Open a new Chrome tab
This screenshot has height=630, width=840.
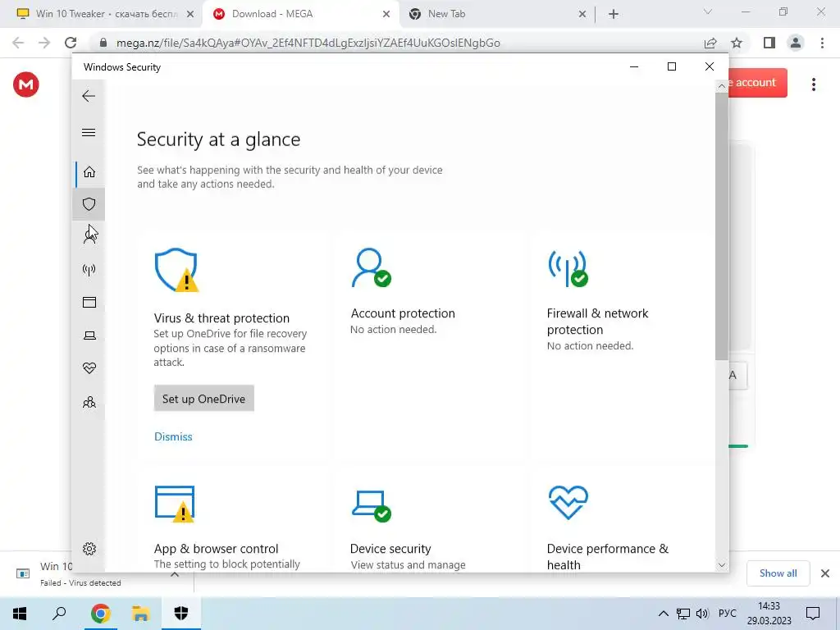click(614, 15)
